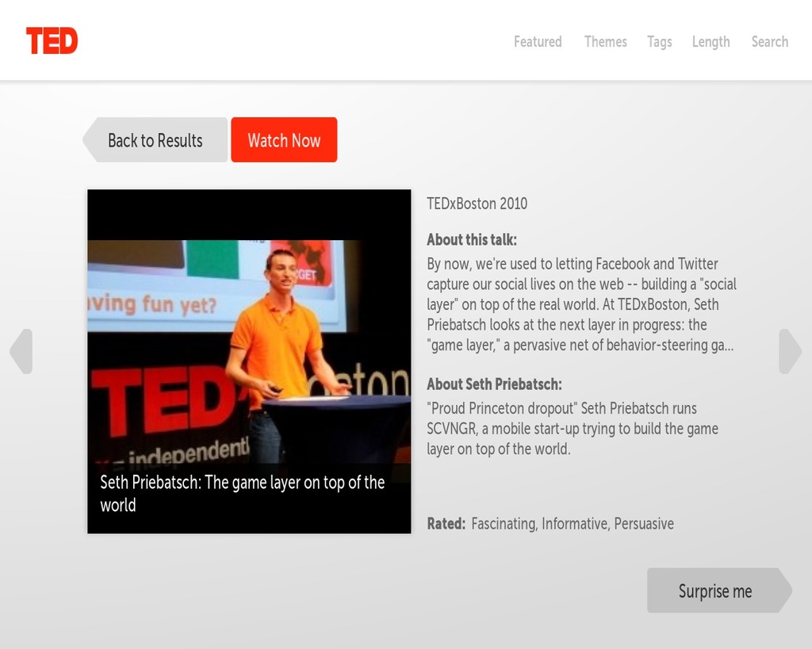Click the bio paragraph starting 'Proud Princeton dropout'
The height and width of the screenshot is (649, 812).
[573, 429]
